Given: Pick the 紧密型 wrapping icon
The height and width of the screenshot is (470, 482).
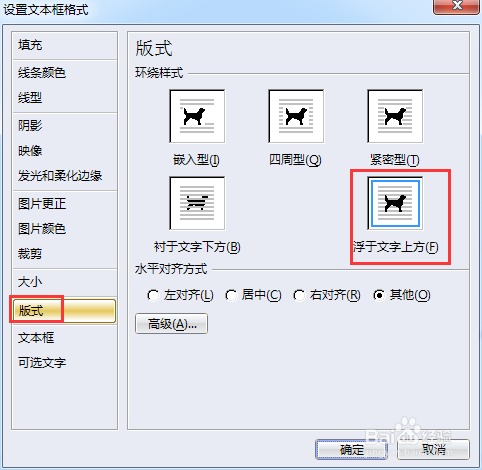Looking at the screenshot, I should [x=395, y=116].
